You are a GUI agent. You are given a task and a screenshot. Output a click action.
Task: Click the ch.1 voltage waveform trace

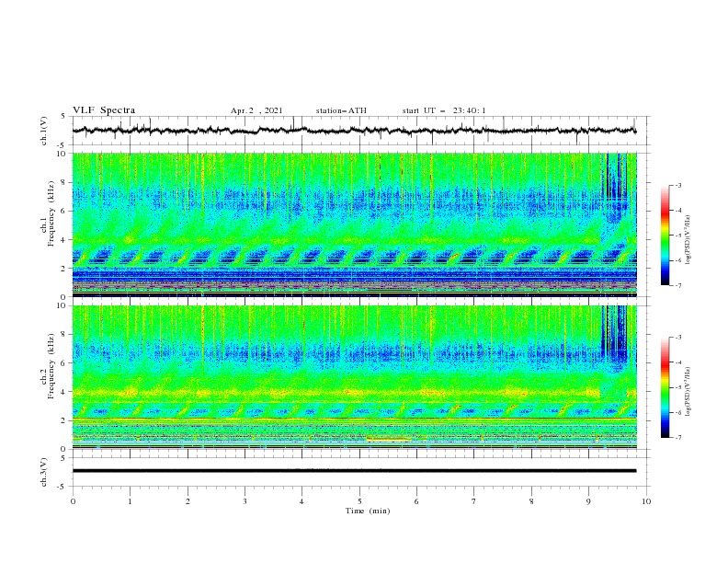tap(354, 131)
